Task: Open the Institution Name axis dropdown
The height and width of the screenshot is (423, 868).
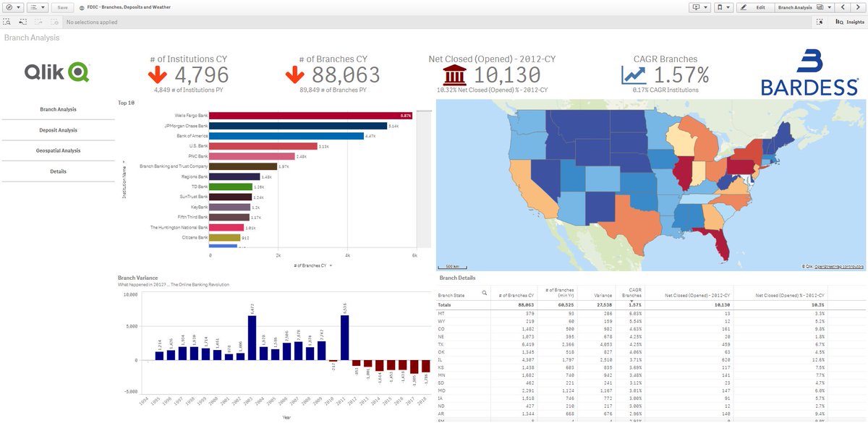Action: coord(125,180)
